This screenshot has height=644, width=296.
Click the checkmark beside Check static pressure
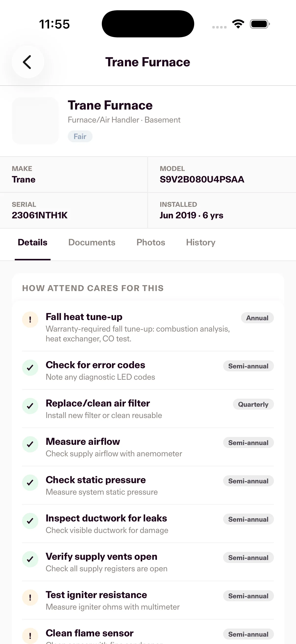coord(30,482)
